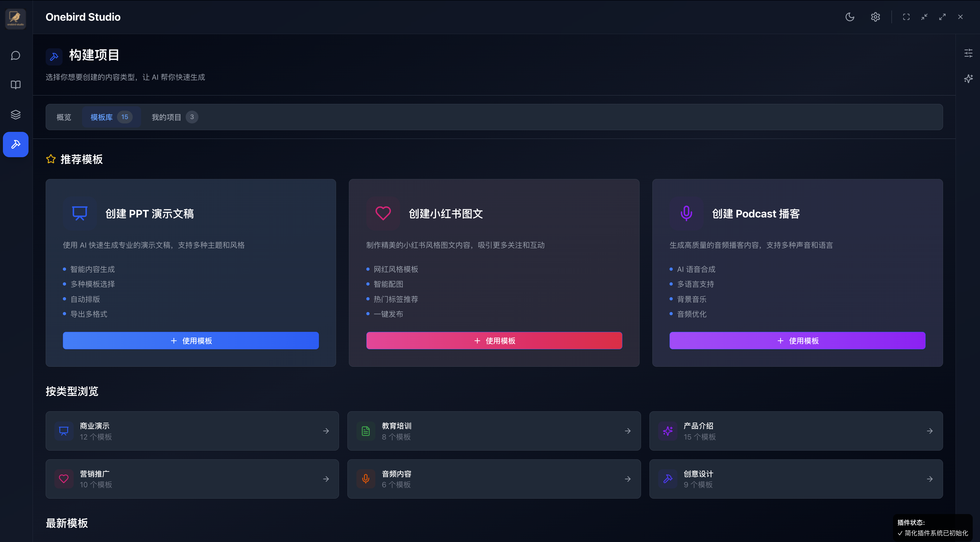Exit expanded view with the shrink icon
The height and width of the screenshot is (542, 980).
pos(924,17)
